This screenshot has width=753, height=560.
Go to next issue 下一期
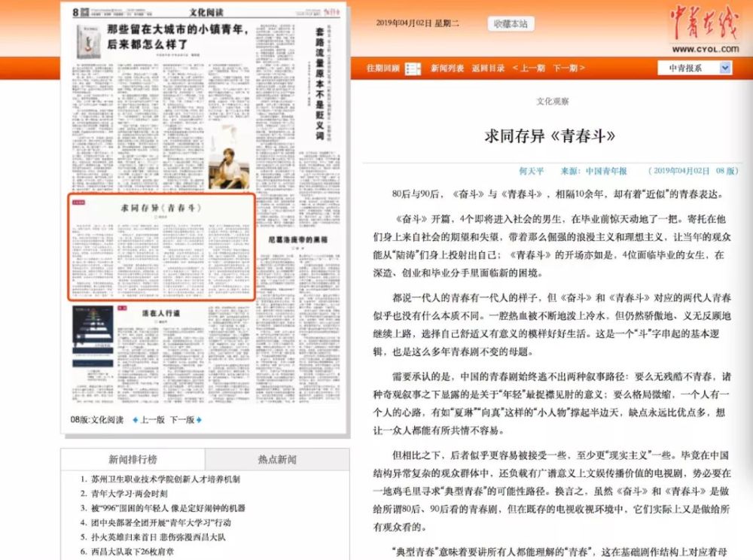(x=569, y=68)
